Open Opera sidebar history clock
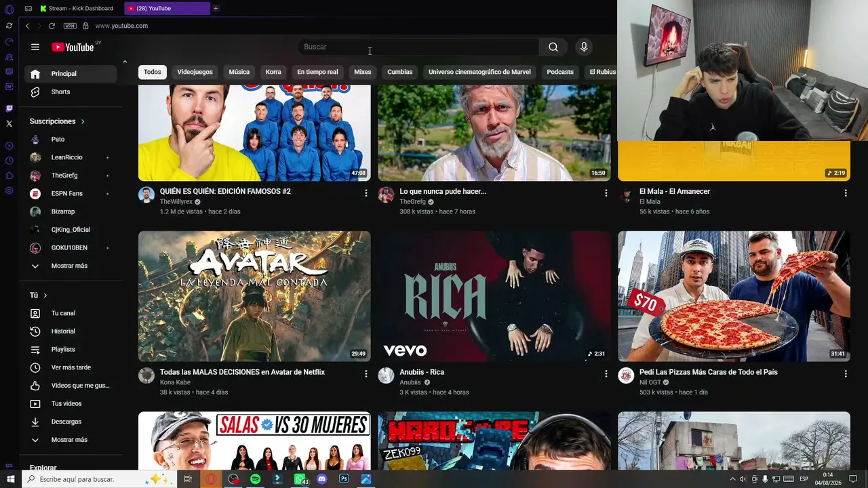 click(x=9, y=161)
